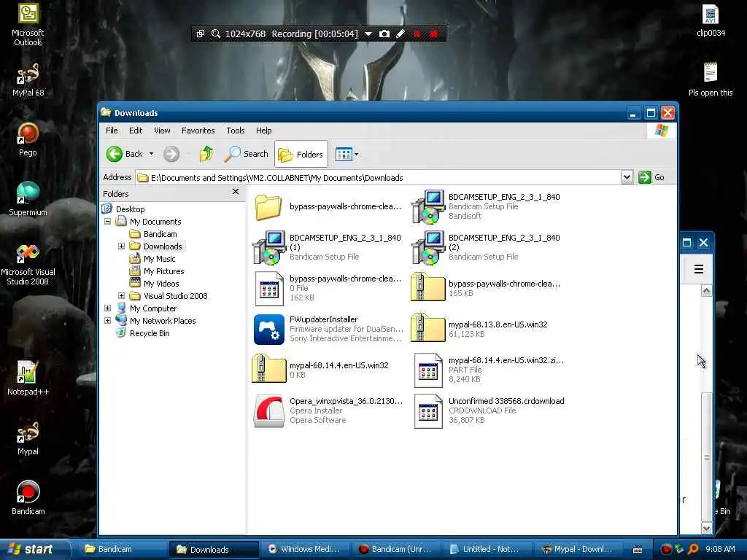The width and height of the screenshot is (747, 560).
Task: Click the Forward navigation button
Action: [x=171, y=154]
